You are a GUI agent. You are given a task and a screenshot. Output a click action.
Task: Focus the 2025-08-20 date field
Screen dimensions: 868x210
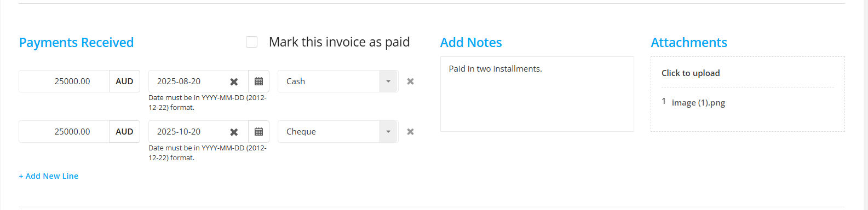click(189, 81)
